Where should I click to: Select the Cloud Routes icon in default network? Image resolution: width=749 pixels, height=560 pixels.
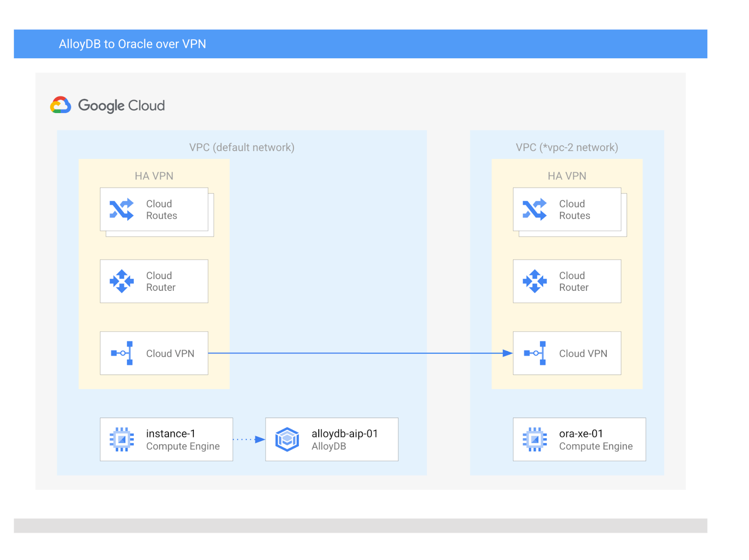(121, 209)
